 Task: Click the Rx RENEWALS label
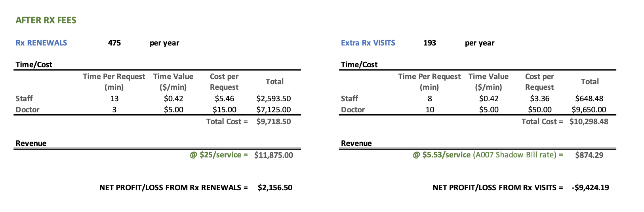41,43
